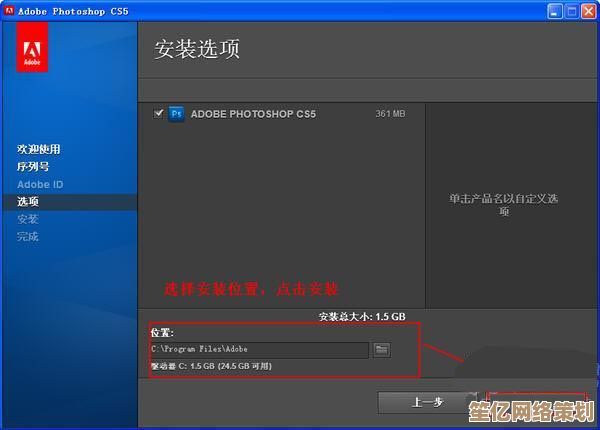Viewport: 600px width, 430px height.
Task: Uncheck the Adobe Photoshop CS5 component checkbox
Action: 158,114
